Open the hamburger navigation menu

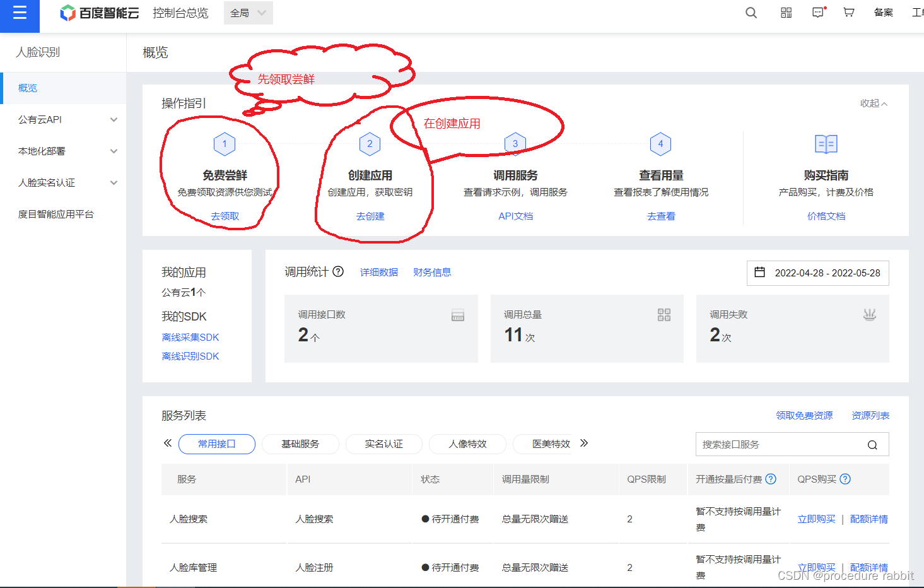(x=20, y=13)
